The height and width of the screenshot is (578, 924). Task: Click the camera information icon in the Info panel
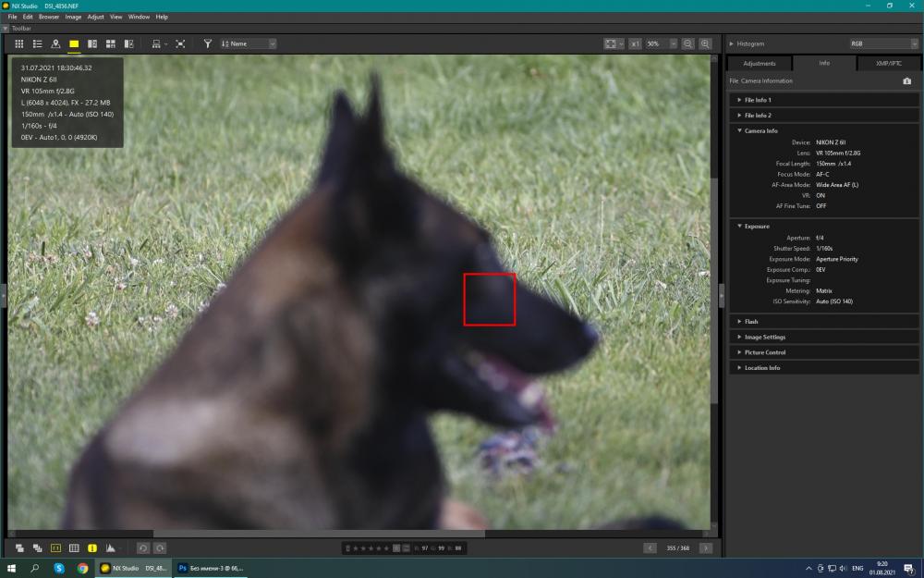[x=907, y=80]
